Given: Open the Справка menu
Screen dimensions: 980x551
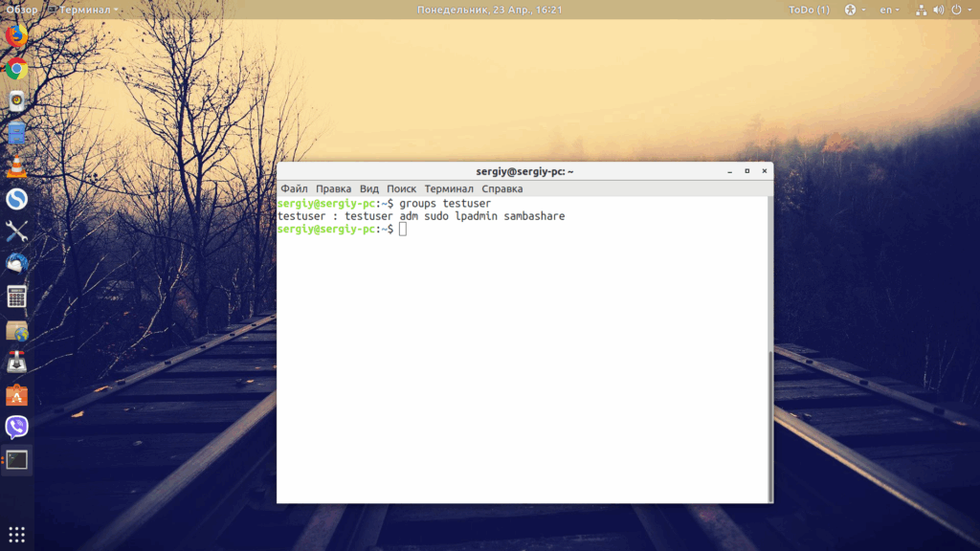Looking at the screenshot, I should [x=501, y=188].
